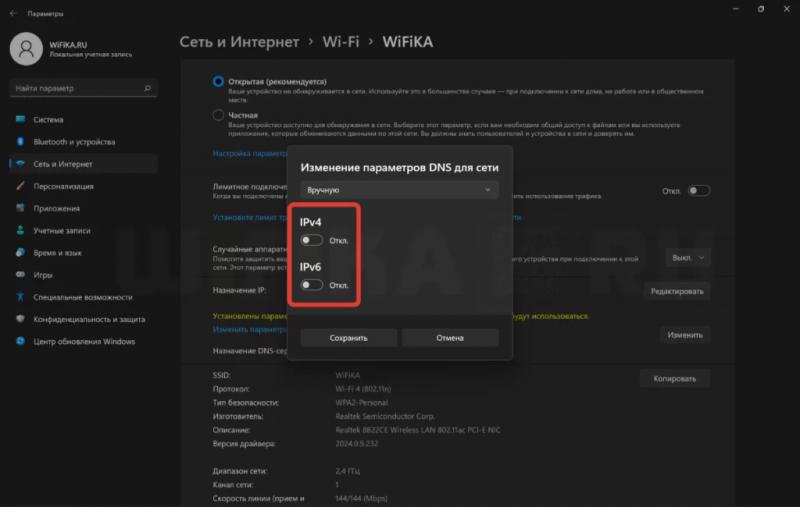Open the WiFiKA.RU user profile avatar
800x507 pixels.
tap(26, 49)
